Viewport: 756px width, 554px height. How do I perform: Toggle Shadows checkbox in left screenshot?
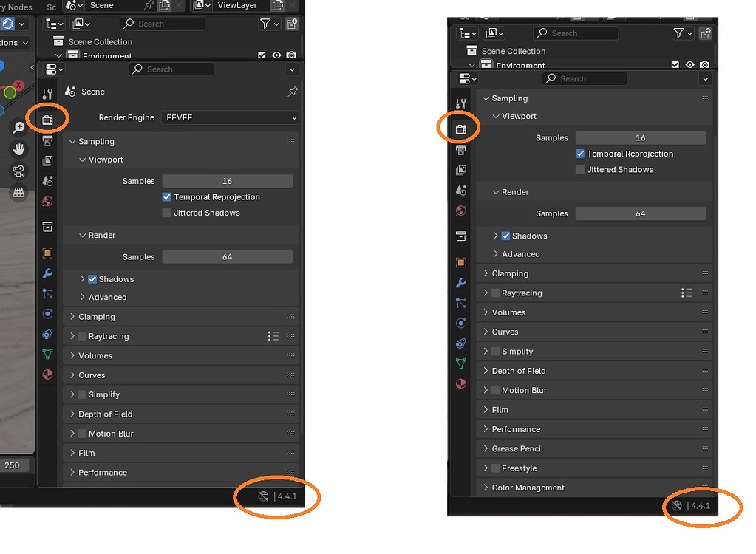[92, 279]
